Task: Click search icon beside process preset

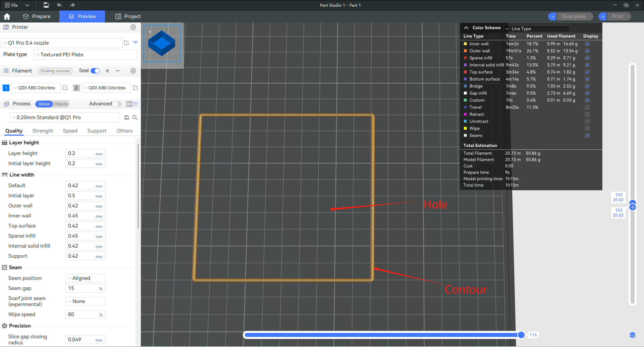Action: 135,117
